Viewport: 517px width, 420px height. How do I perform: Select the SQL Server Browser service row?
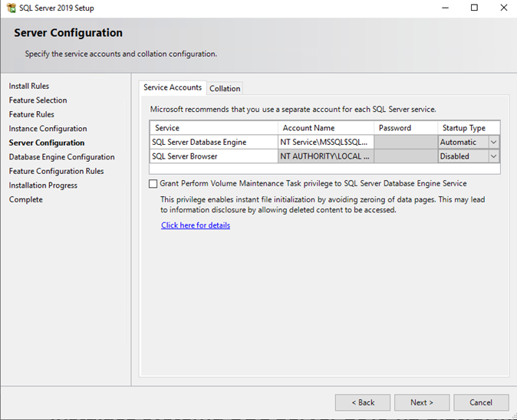pos(214,156)
